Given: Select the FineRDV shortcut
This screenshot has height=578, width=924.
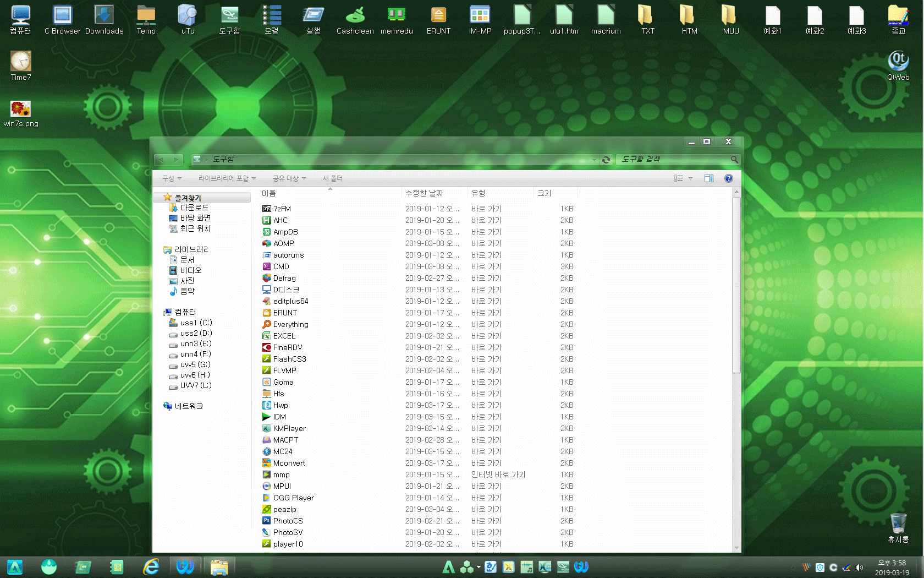Looking at the screenshot, I should (x=282, y=347).
